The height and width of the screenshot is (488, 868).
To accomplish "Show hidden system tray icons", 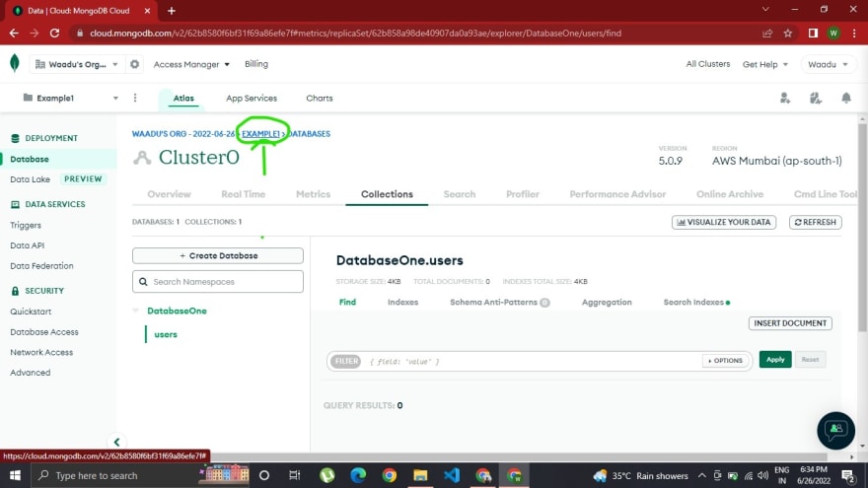I will (702, 475).
